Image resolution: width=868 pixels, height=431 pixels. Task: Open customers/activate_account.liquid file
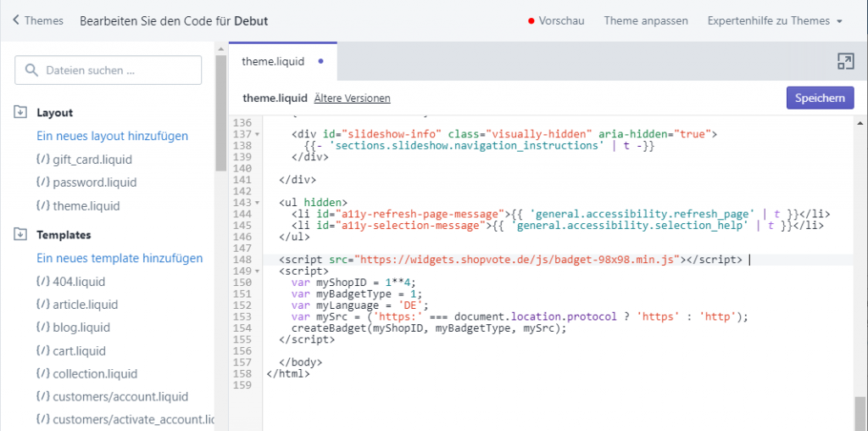click(133, 419)
